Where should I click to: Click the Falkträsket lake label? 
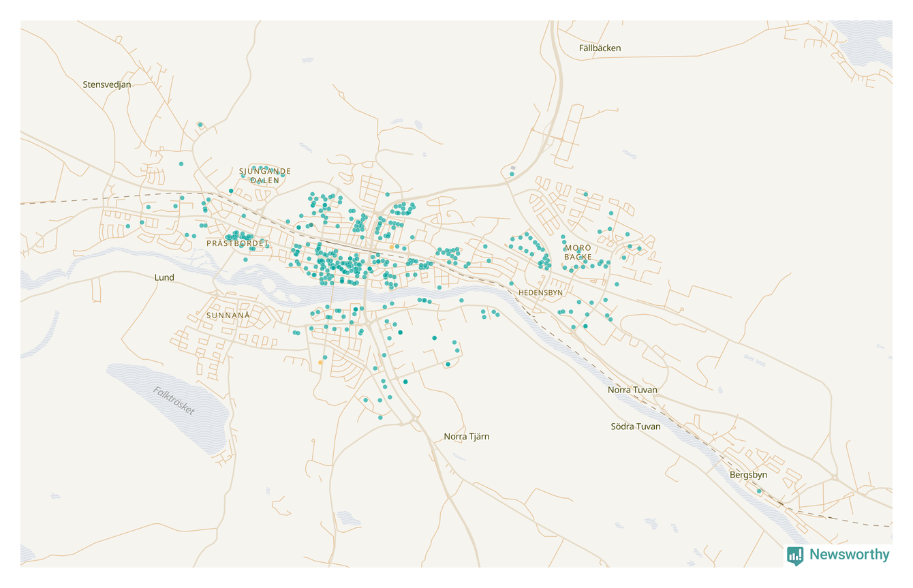point(174,401)
